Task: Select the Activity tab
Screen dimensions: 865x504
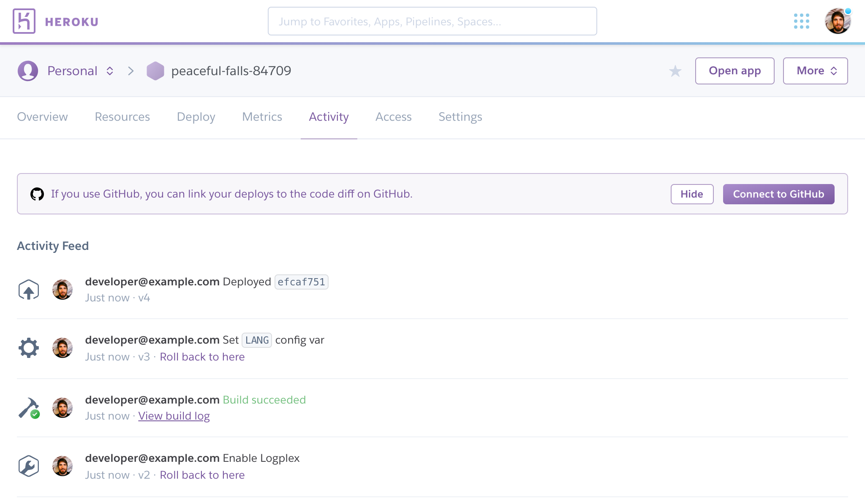Action: point(328,117)
